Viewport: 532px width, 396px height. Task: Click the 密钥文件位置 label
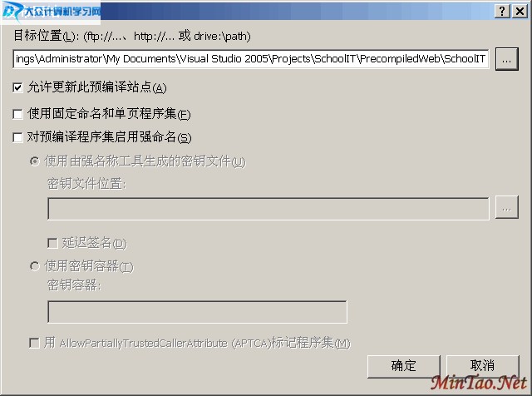pyautogui.click(x=86, y=184)
